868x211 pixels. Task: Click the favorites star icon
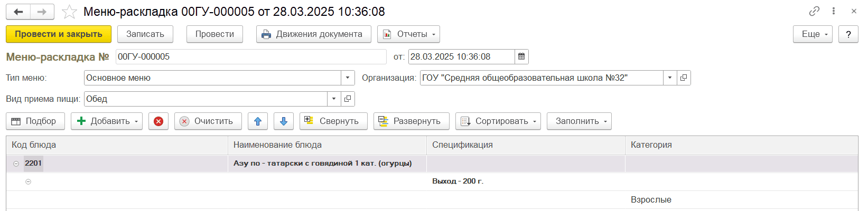tap(69, 12)
